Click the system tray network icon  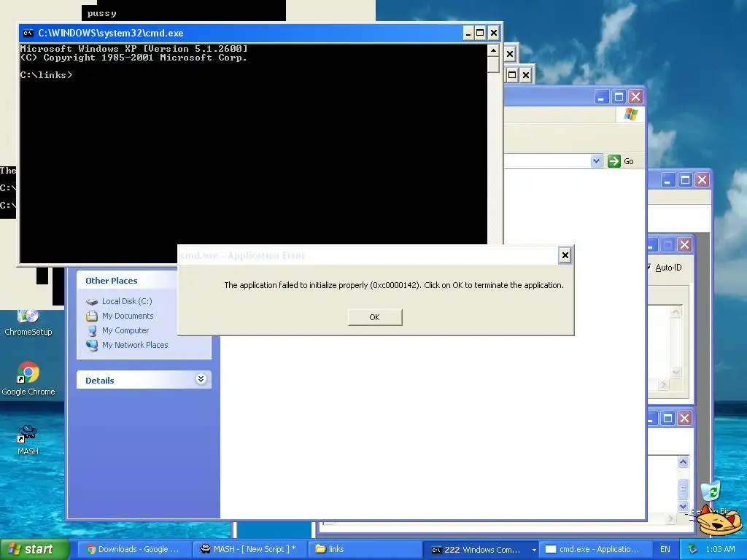pyautogui.click(x=692, y=549)
